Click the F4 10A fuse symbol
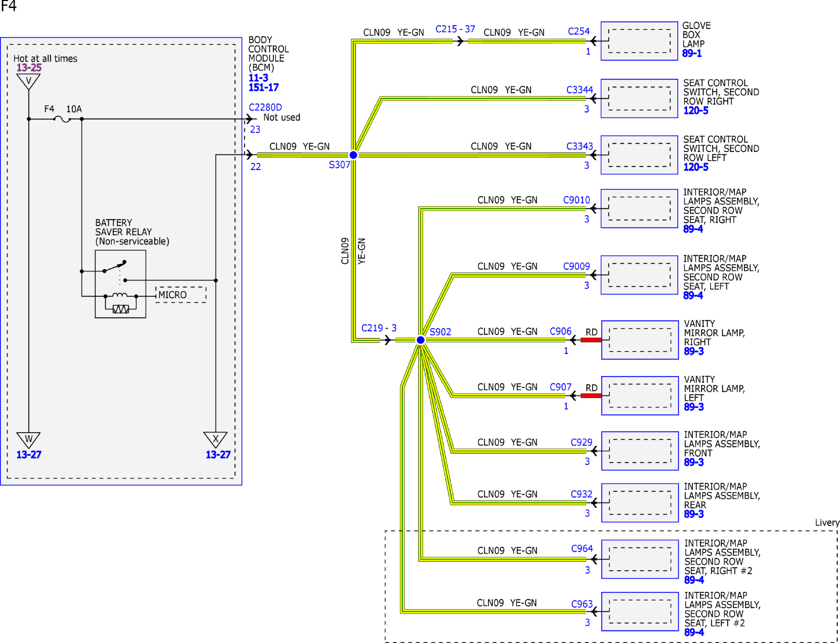 click(x=62, y=119)
